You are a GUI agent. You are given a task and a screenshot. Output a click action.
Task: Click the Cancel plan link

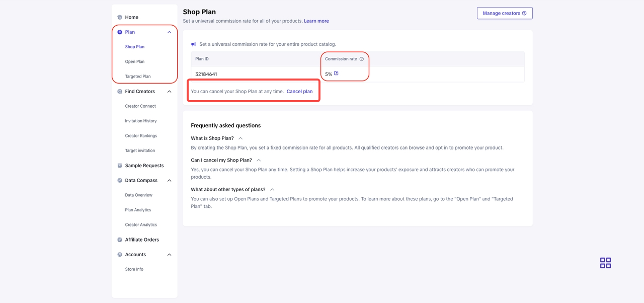[299, 92]
